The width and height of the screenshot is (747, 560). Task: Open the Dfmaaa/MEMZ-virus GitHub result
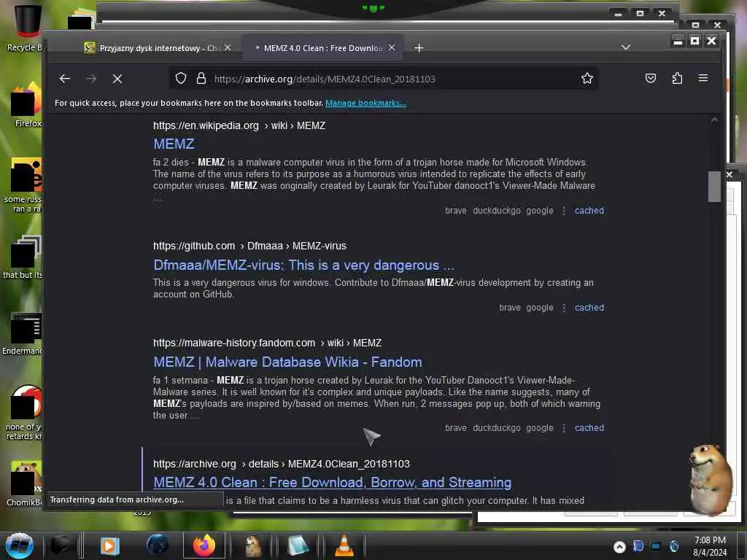click(x=303, y=265)
